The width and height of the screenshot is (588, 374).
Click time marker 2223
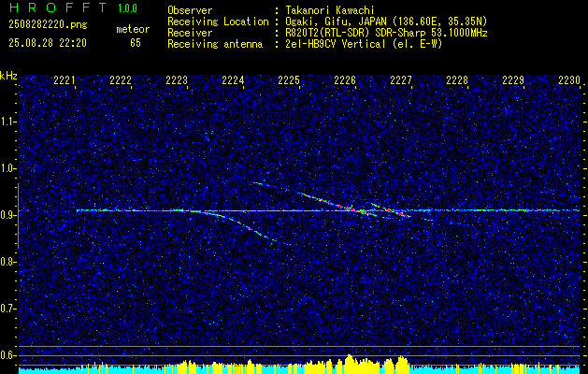coord(177,80)
